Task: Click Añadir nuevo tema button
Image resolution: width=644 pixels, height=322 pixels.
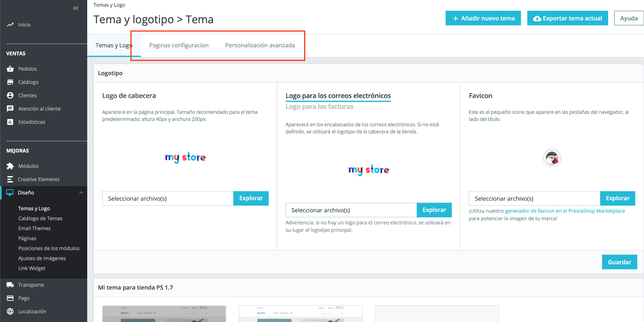Action: click(483, 18)
